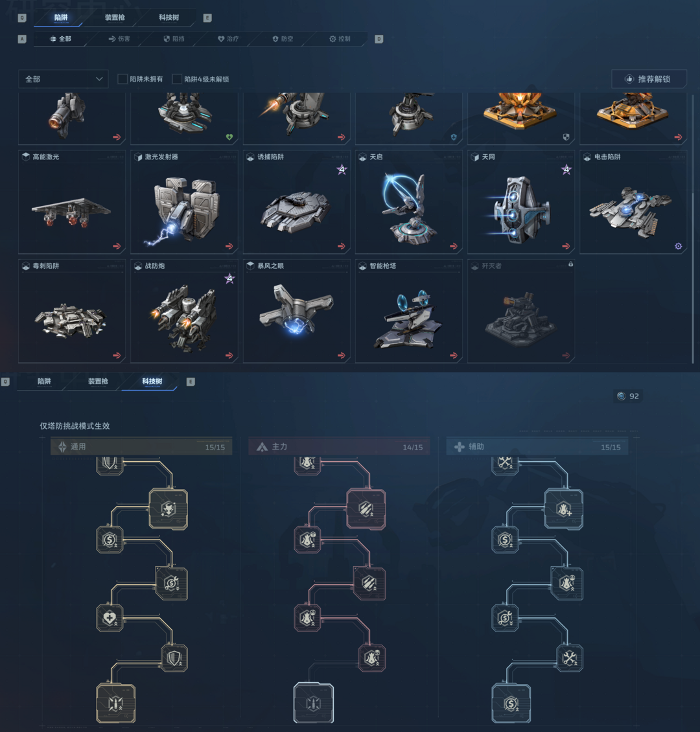Filter traps by 伤害 category
Image resolution: width=700 pixels, height=732 pixels.
pos(119,39)
